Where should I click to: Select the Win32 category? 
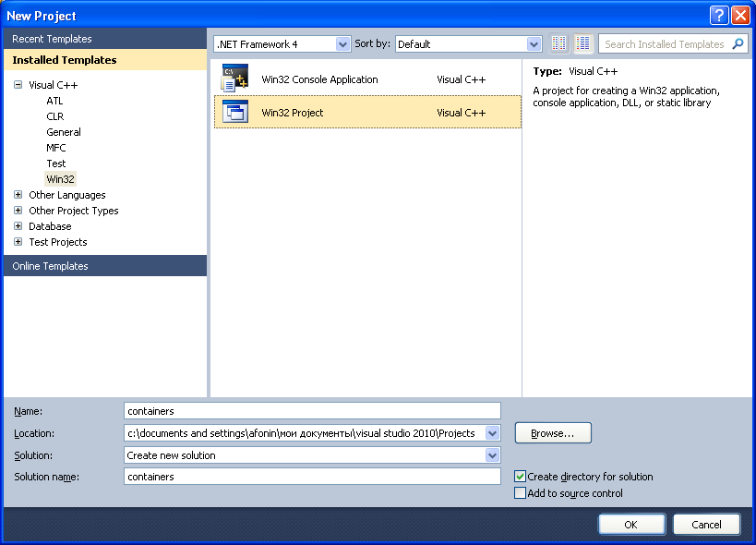pos(60,179)
